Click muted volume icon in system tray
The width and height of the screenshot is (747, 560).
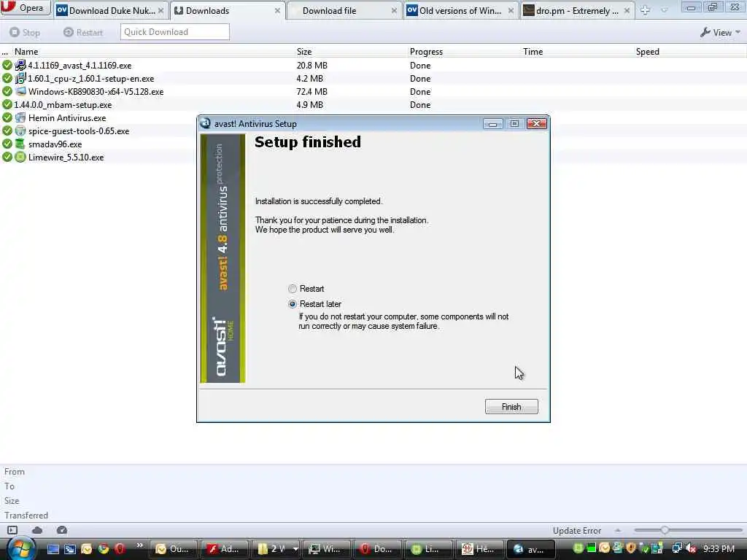pyautogui.click(x=691, y=548)
